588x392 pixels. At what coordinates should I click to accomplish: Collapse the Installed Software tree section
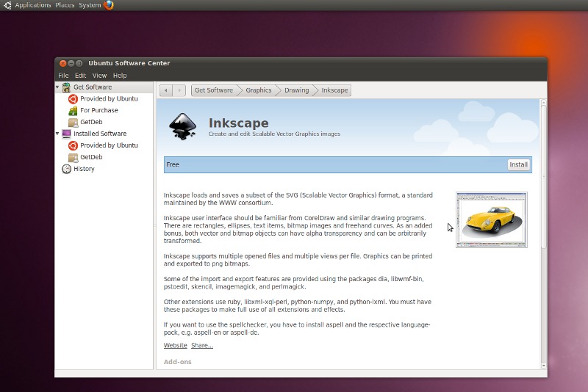pos(57,134)
